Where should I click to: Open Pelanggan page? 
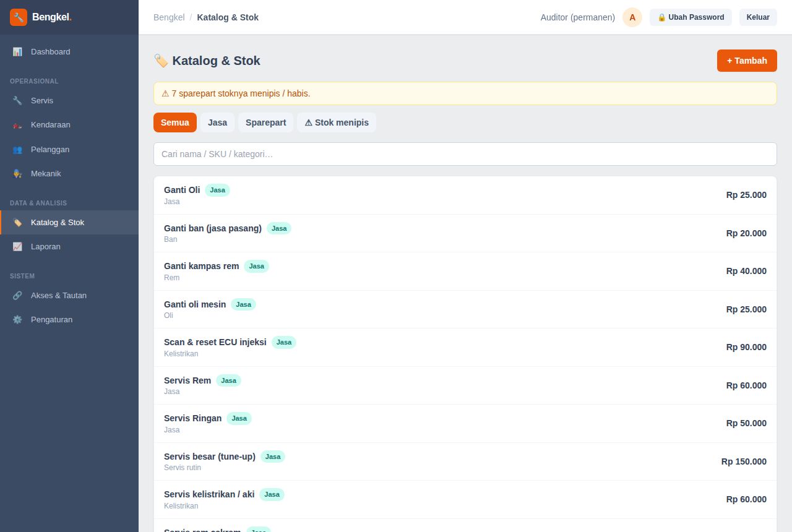coord(69,150)
